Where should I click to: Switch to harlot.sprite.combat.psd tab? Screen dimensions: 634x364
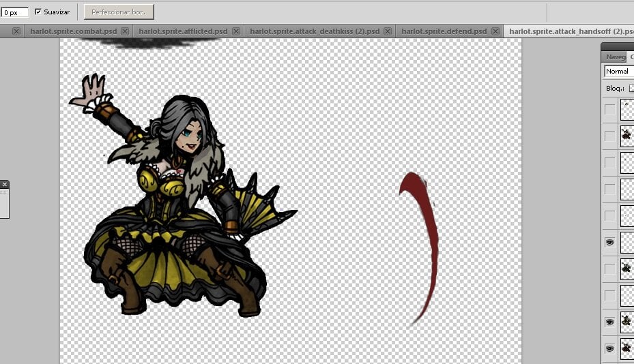click(73, 31)
